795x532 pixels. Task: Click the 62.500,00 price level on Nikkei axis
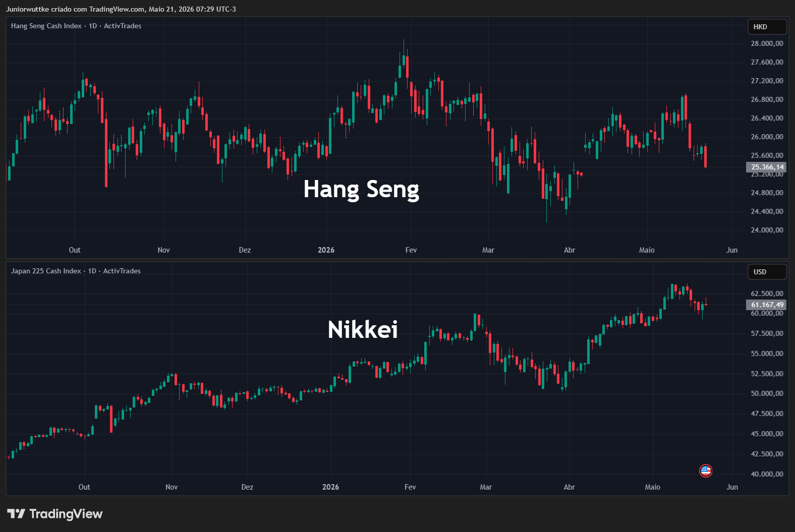(767, 293)
